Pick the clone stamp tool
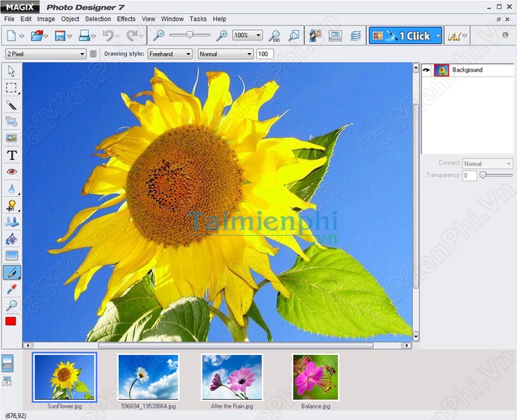The image size is (517, 420). click(11, 222)
